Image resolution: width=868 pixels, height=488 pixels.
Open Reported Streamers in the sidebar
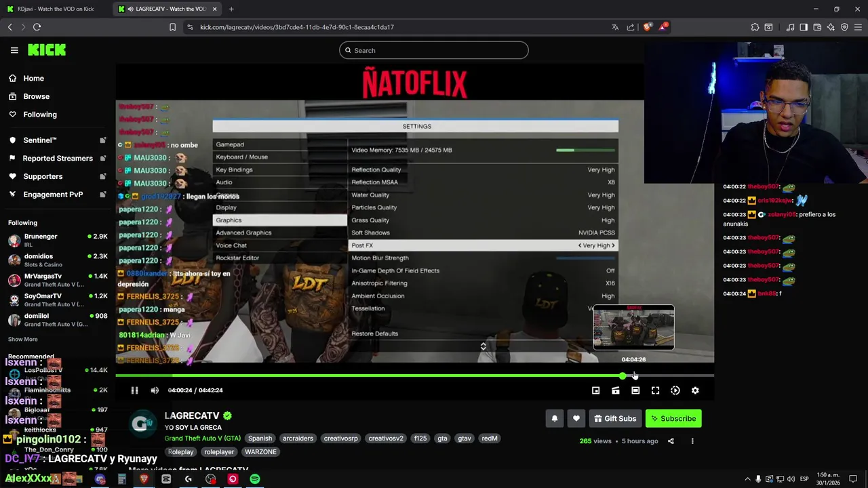tap(58, 159)
